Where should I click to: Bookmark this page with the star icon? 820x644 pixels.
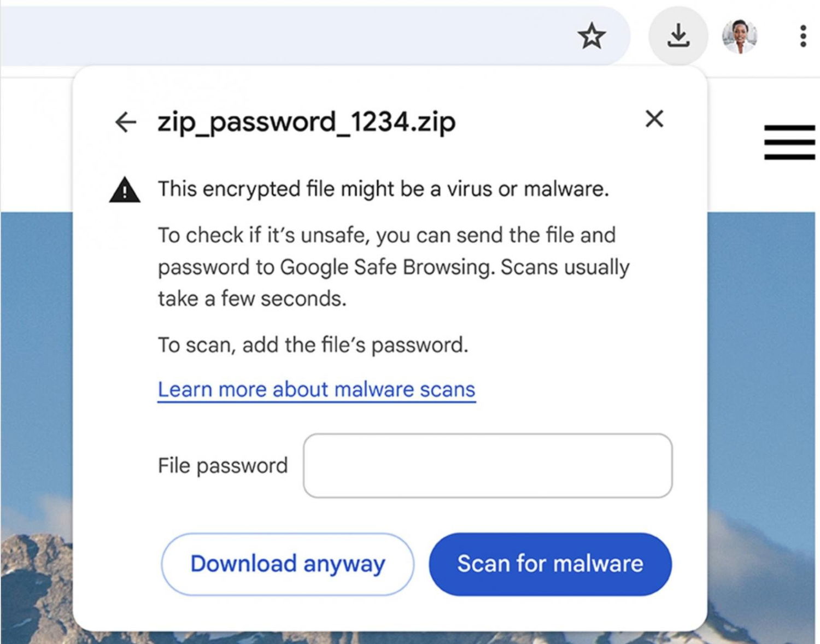[591, 37]
